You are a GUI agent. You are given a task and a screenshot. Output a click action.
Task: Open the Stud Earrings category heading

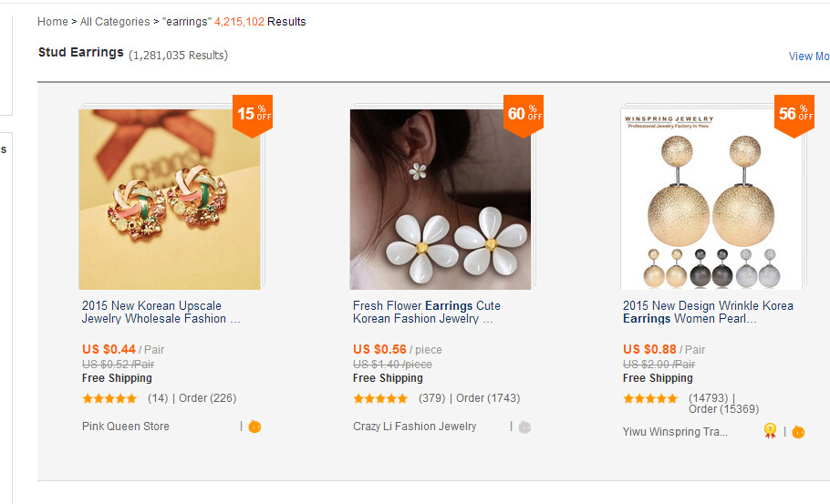point(81,53)
